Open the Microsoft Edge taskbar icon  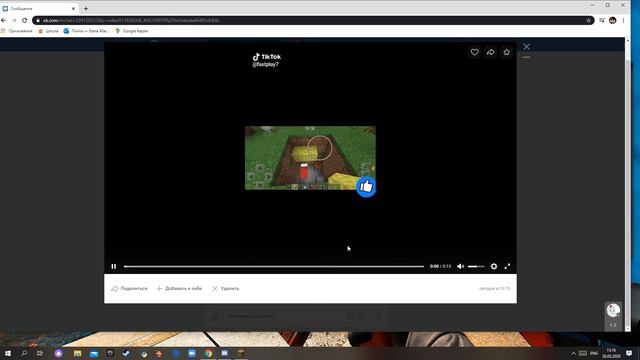[176, 353]
